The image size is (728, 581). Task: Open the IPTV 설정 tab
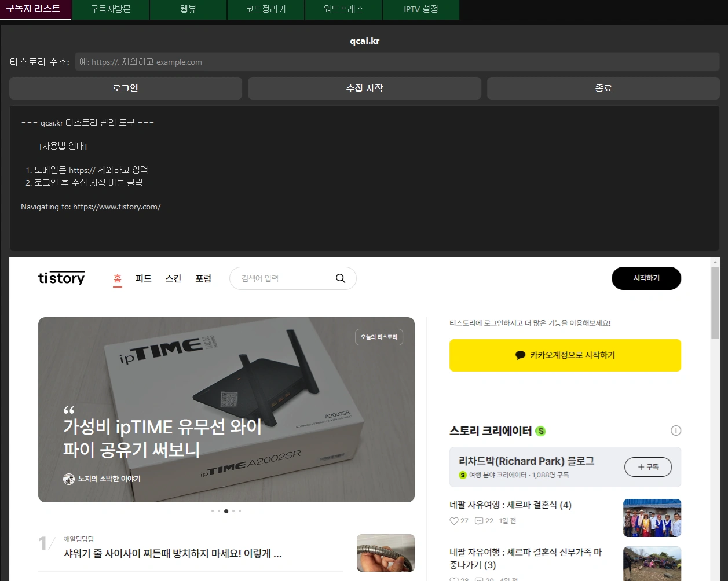(x=420, y=9)
